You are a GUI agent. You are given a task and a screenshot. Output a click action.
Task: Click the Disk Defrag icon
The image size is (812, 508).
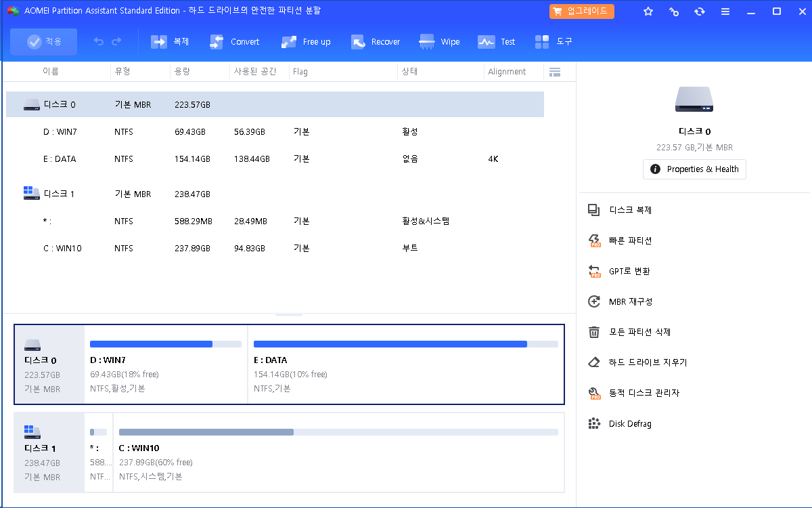click(x=594, y=423)
